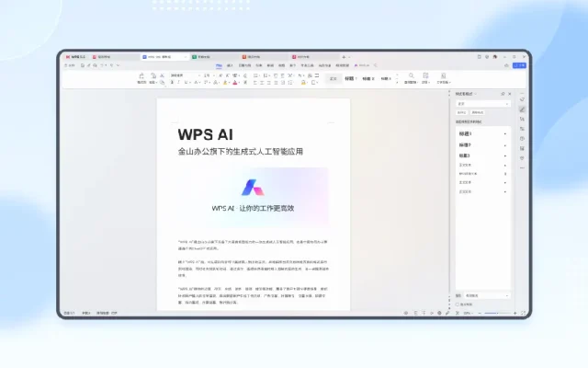Click the zoom out minus icon
Image resolution: width=588 pixels, height=368 pixels.
pyautogui.click(x=480, y=313)
